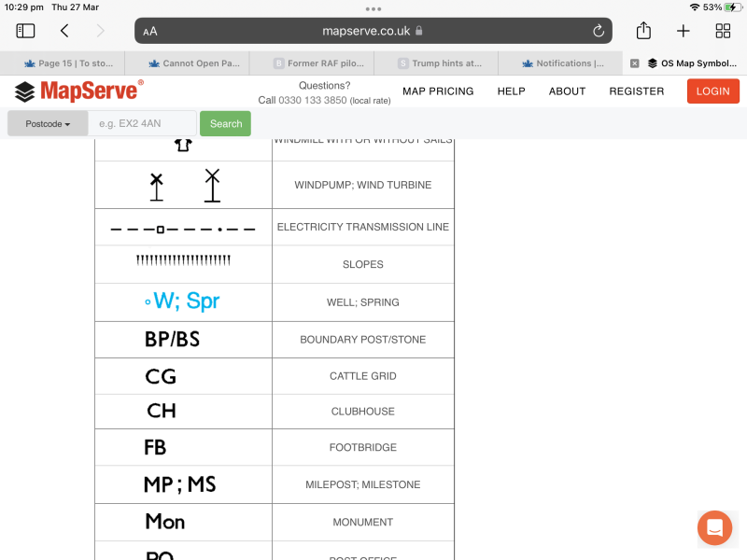Select HELP in the navigation bar
Screen dimensions: 747x560
[511, 91]
